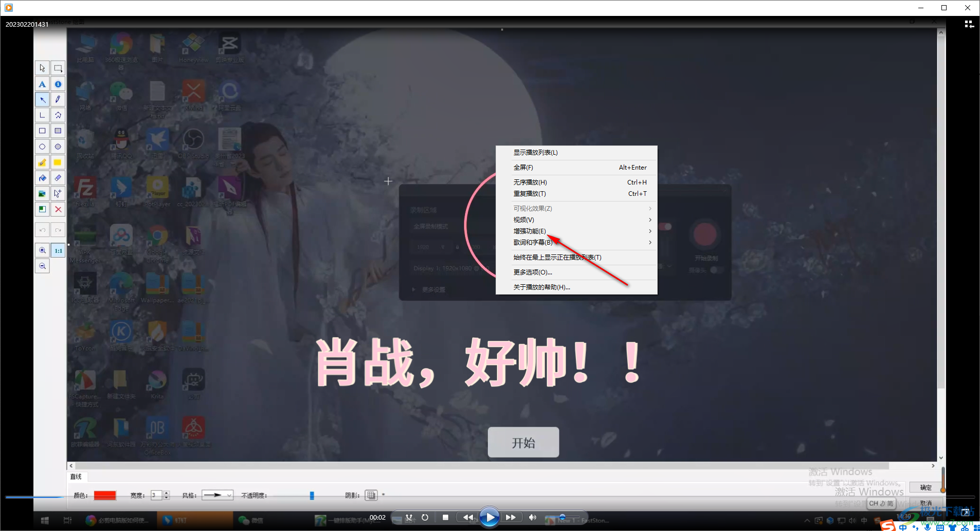980x531 pixels.
Task: Select the Eraser tool
Action: (x=58, y=178)
